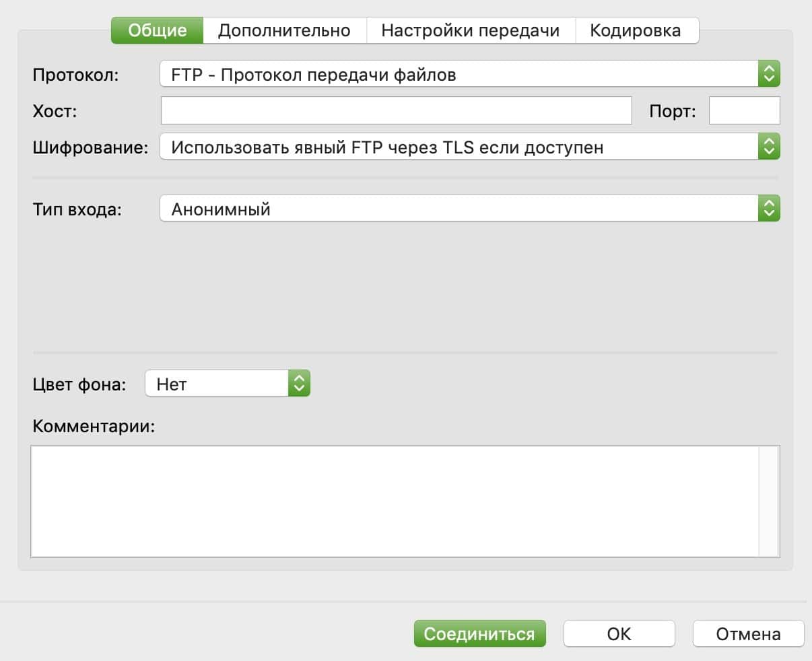Open the Анонимный login type dropdown
The height and width of the screenshot is (661, 812).
click(x=458, y=209)
